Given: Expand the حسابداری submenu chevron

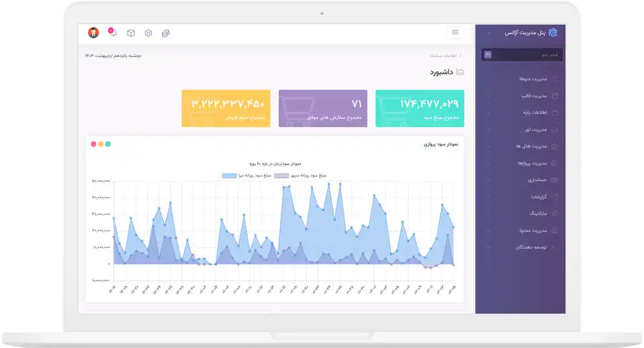Looking at the screenshot, I should tap(489, 180).
